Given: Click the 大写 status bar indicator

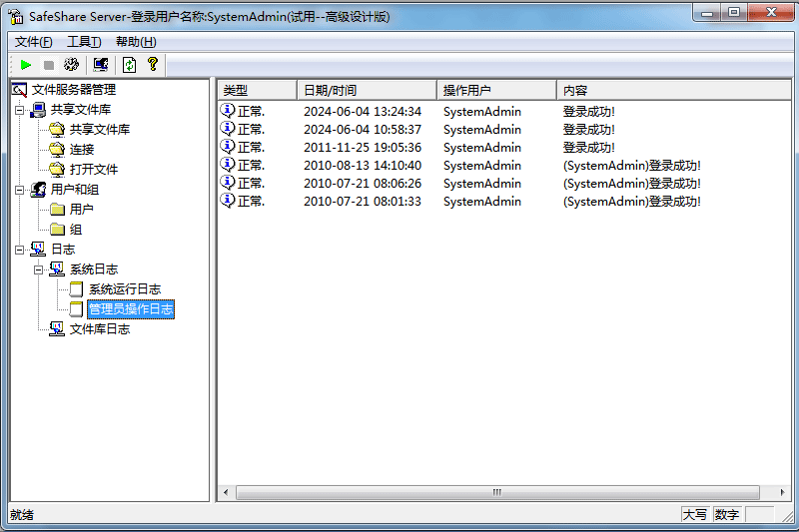Looking at the screenshot, I should pos(694,515).
